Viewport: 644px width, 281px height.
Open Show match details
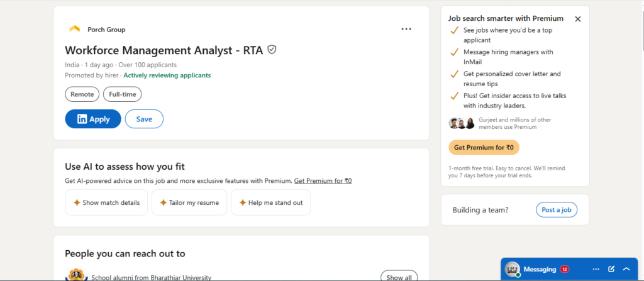106,202
